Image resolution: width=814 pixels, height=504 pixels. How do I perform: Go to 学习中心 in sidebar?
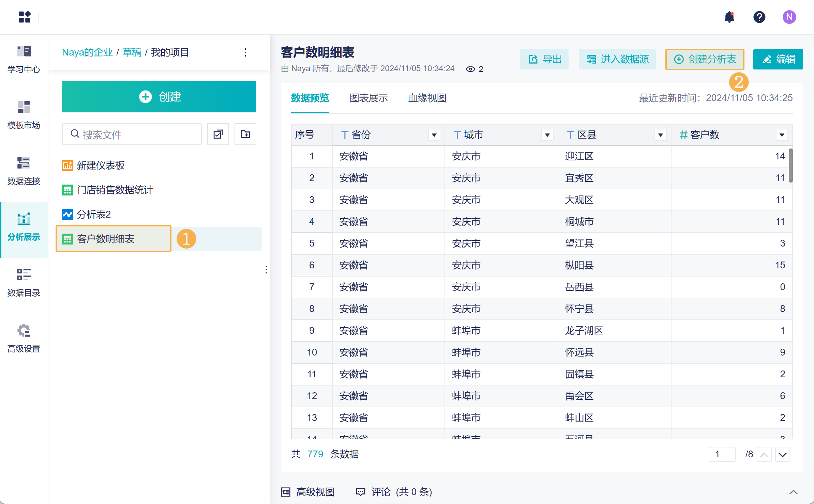[24, 60]
